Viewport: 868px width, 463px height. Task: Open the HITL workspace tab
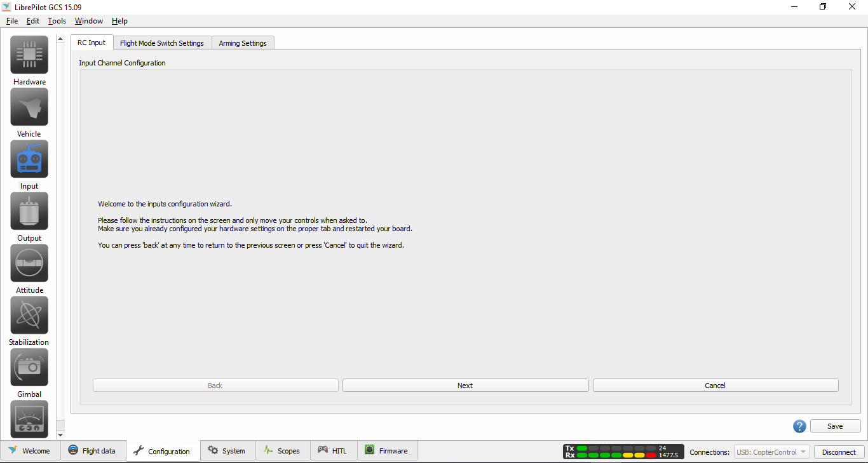click(334, 451)
